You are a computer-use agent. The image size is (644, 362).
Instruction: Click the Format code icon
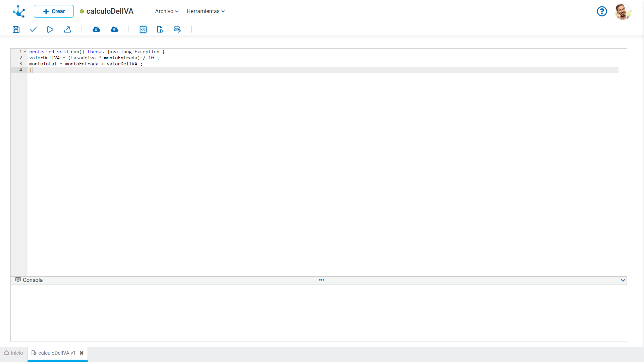point(143,29)
